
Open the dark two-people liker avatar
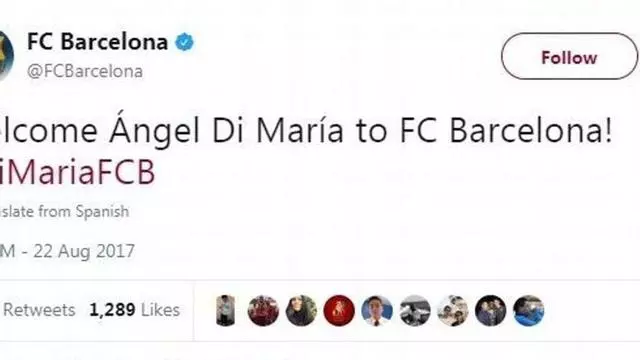[x=491, y=311]
